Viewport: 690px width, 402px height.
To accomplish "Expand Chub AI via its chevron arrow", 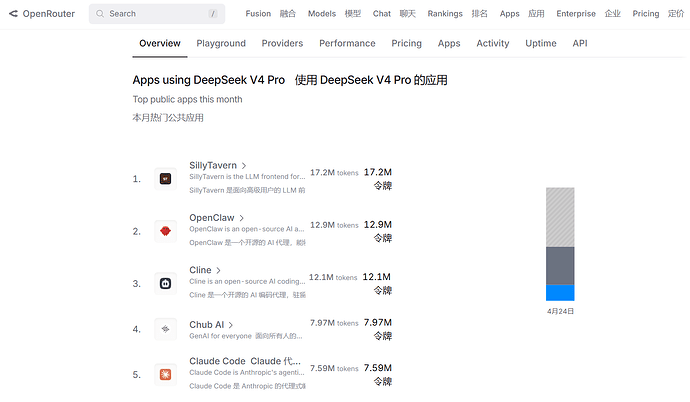I will coord(231,325).
